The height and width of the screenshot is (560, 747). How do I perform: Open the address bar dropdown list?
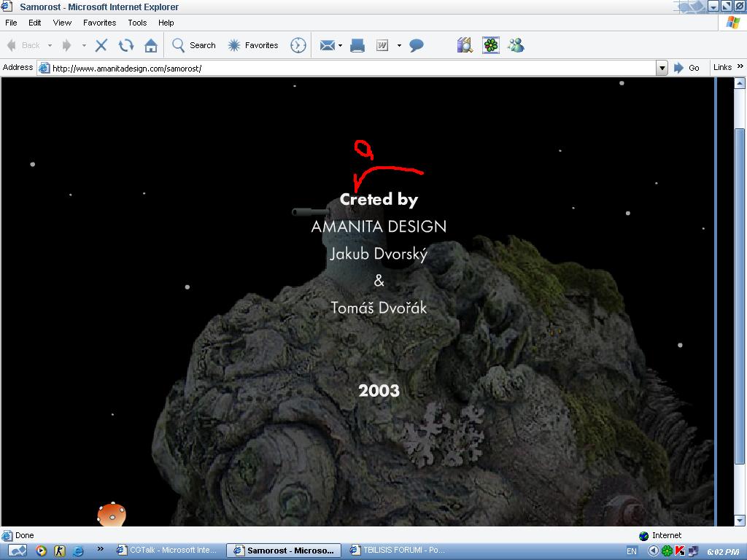pyautogui.click(x=662, y=68)
